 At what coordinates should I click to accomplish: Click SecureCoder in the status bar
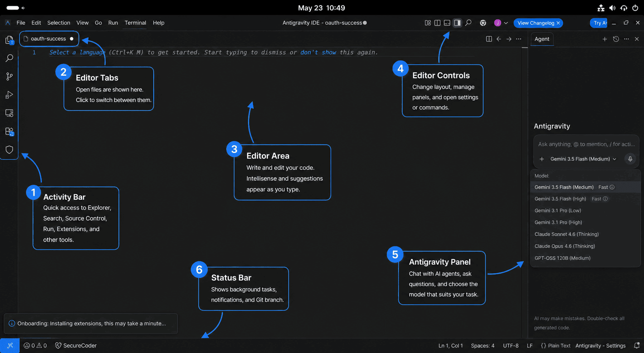click(x=76, y=345)
